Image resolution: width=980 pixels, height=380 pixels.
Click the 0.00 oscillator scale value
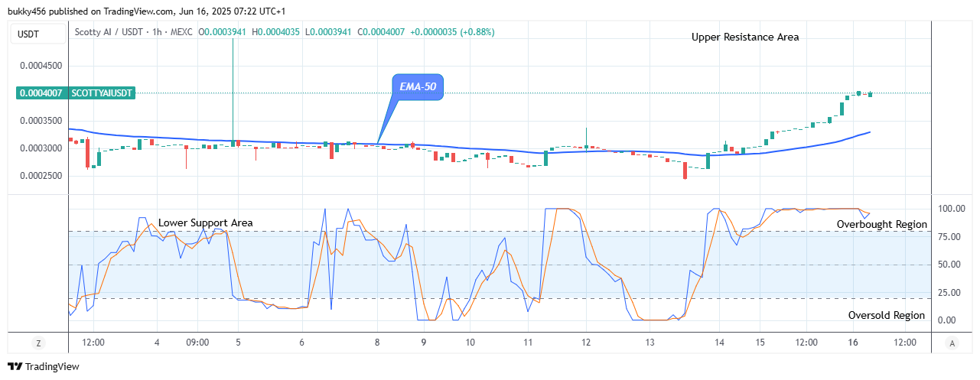pos(948,320)
